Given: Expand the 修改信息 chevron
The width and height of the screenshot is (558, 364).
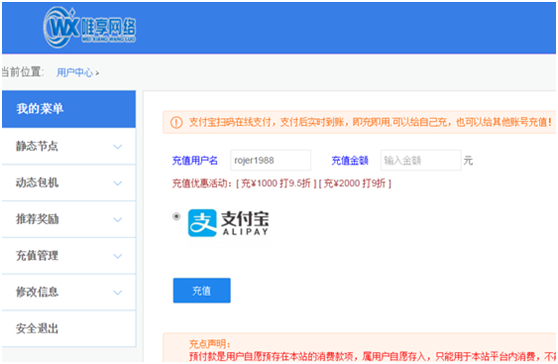Looking at the screenshot, I should (x=117, y=293).
